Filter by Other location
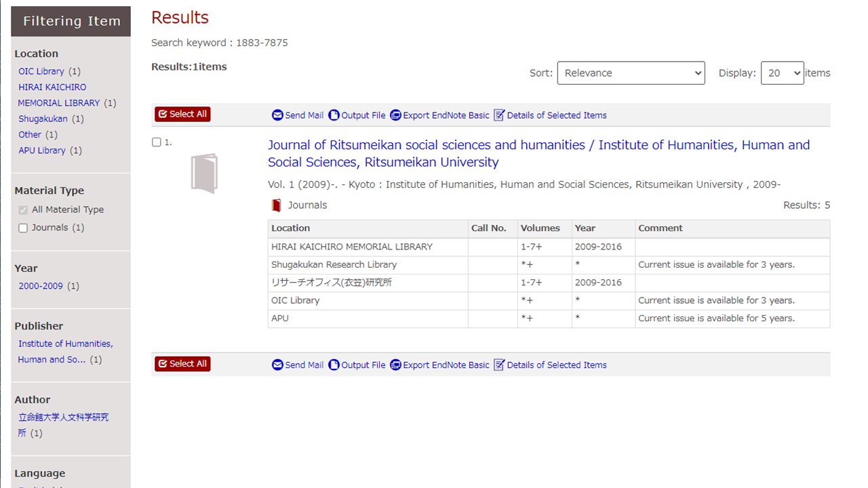Image resolution: width=868 pixels, height=488 pixels. point(30,135)
